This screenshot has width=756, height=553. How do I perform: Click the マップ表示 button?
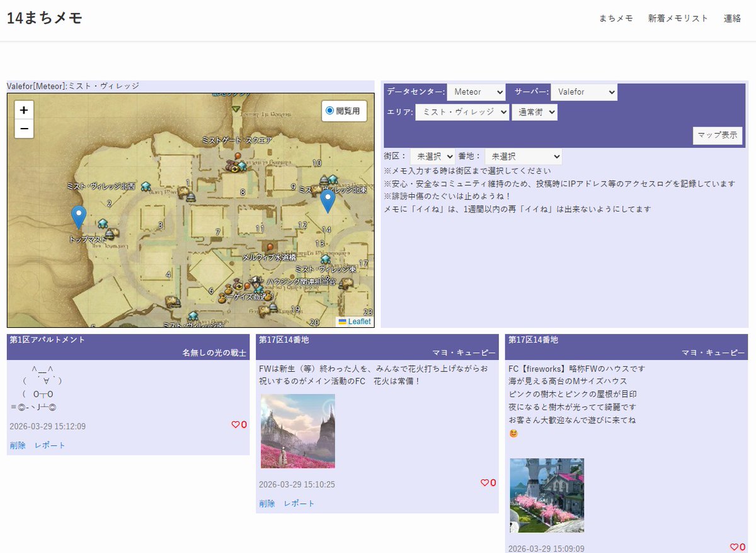(718, 136)
